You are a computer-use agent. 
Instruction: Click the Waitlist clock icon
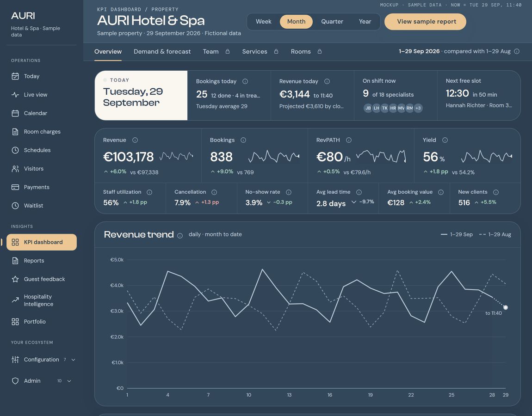(x=15, y=205)
